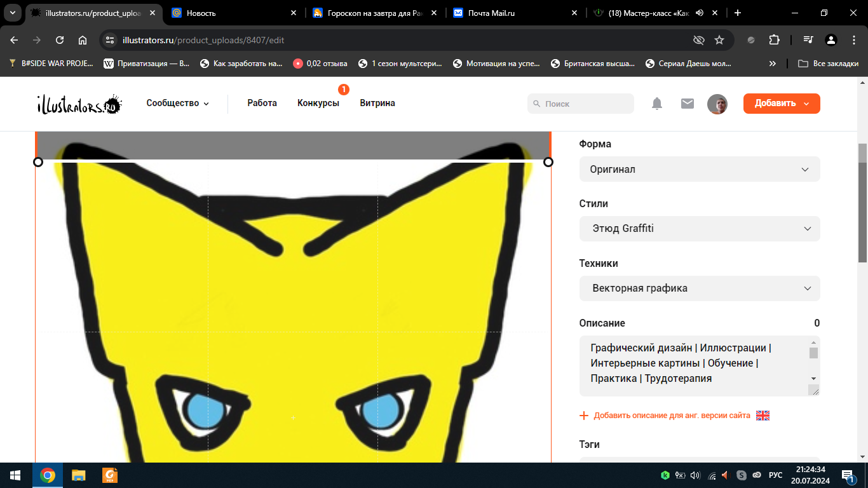The height and width of the screenshot is (488, 868).
Task: Open the Конкурсы section
Action: [x=318, y=103]
